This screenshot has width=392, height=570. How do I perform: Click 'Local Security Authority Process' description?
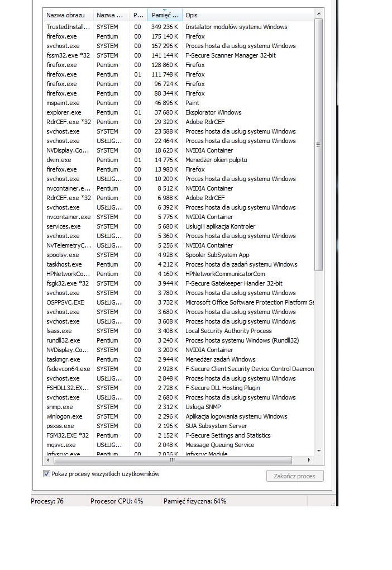click(x=228, y=331)
